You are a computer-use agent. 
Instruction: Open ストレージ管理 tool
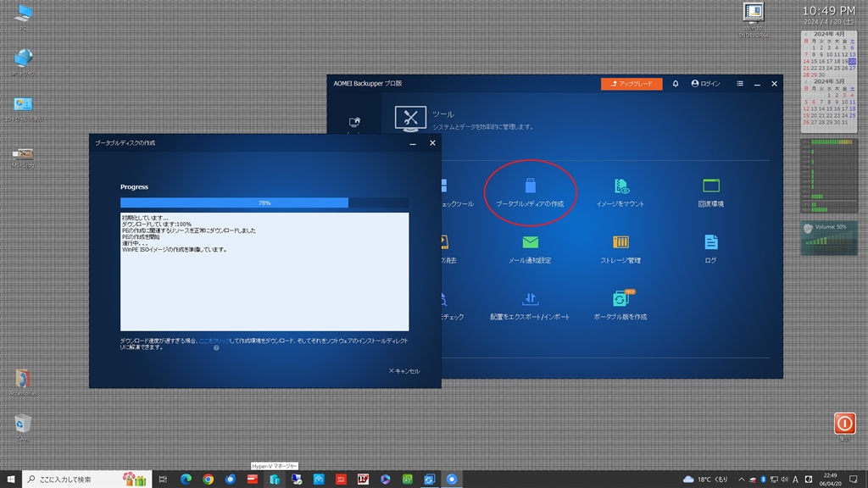[x=620, y=249]
